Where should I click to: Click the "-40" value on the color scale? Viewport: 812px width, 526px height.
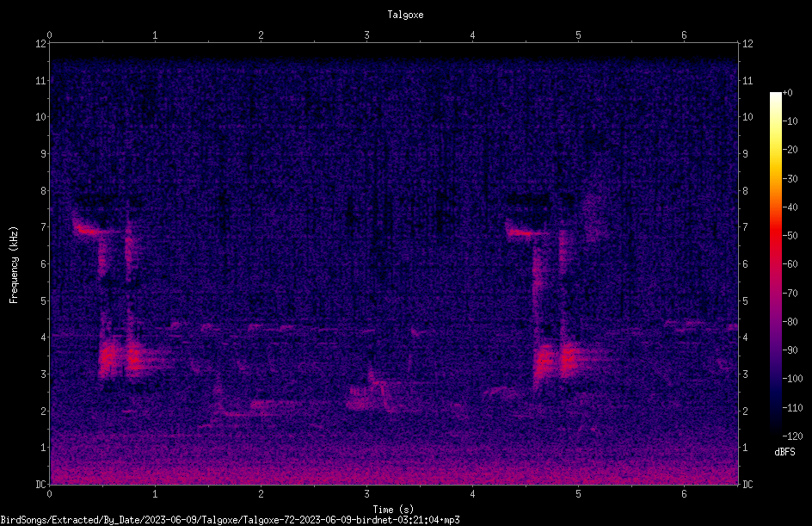pyautogui.click(x=790, y=207)
